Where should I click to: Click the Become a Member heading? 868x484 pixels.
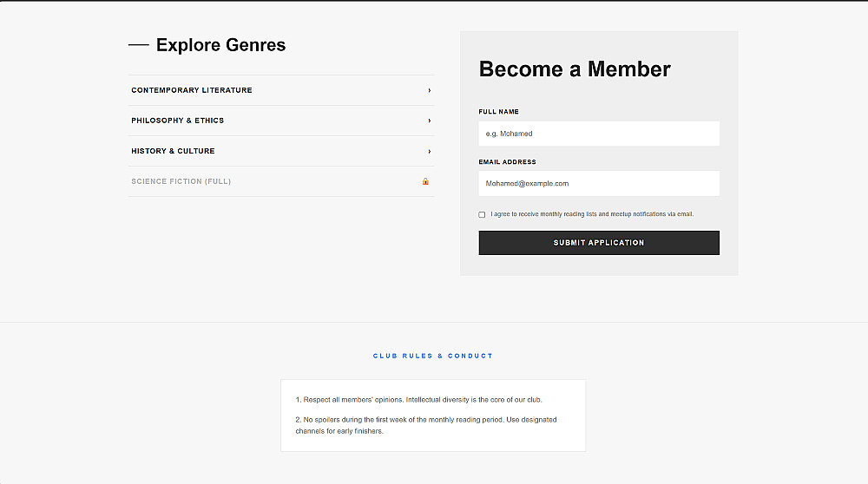[x=575, y=69]
